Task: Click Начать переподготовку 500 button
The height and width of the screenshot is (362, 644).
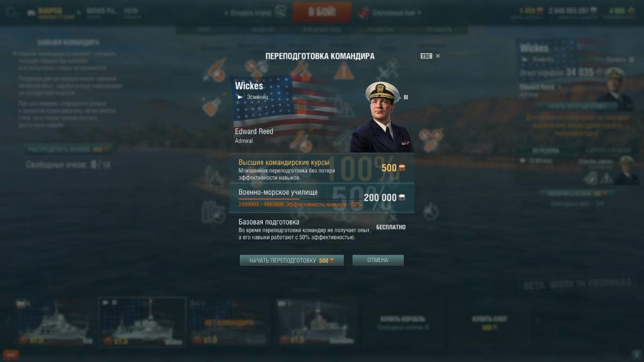Action: [292, 261]
